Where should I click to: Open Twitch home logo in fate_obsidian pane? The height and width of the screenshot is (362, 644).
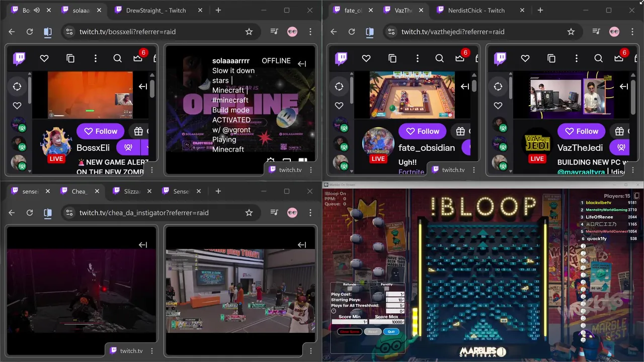[341, 59]
